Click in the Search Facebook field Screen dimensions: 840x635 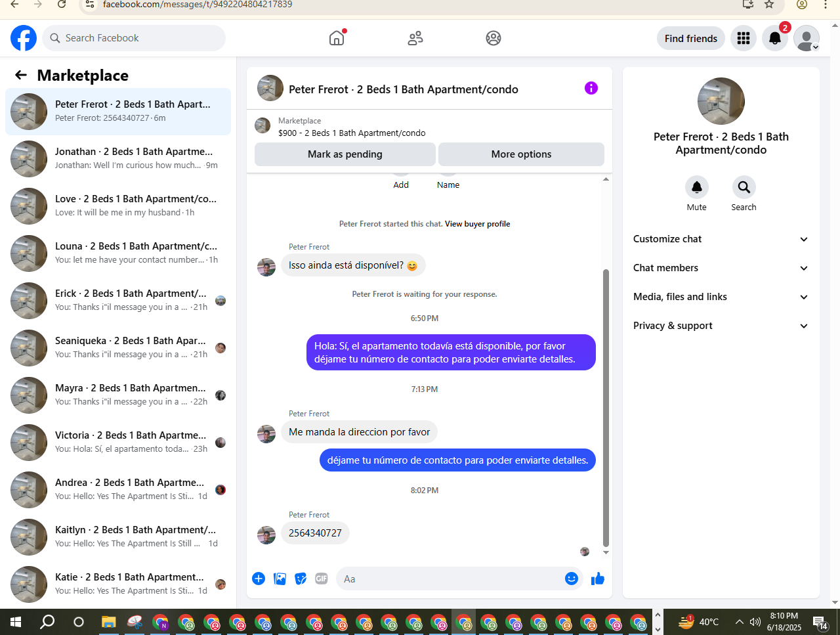tap(134, 38)
